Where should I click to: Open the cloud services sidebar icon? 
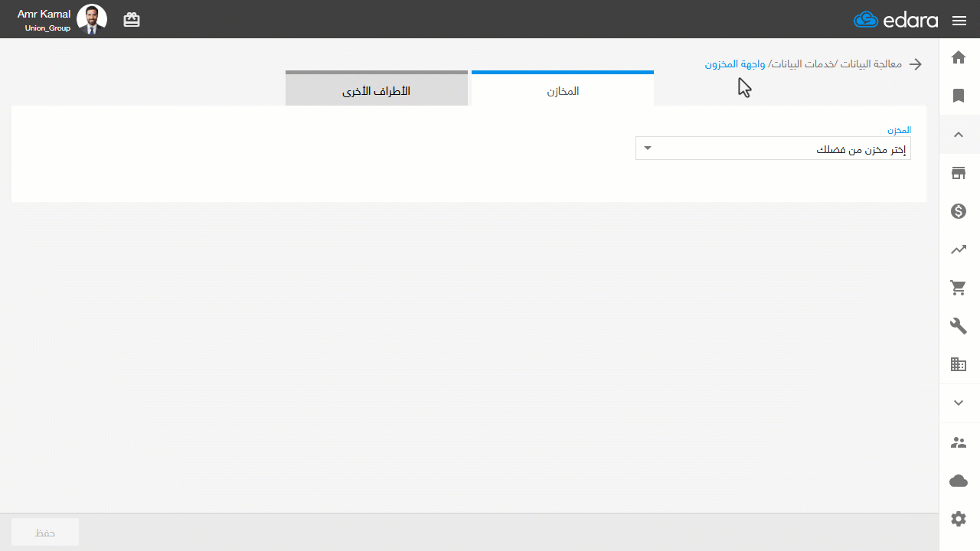point(959,481)
